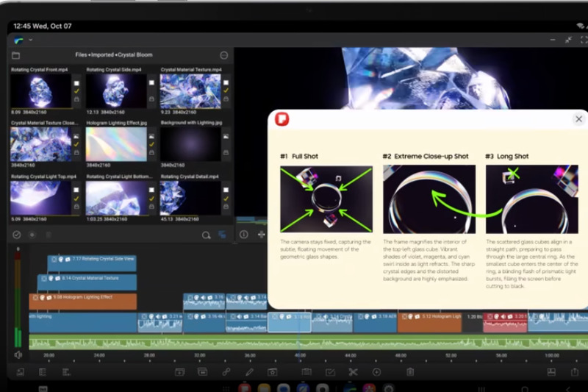Select Rotating Crystal Detail.mp4 thumbnail
Viewport: 588px width, 392px height.
point(190,198)
